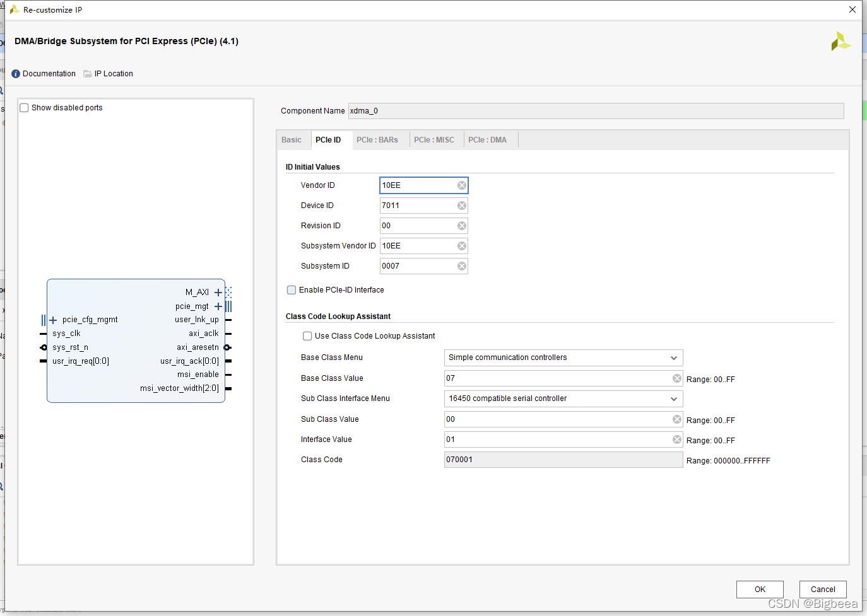Clear the Subsystem Vendor ID value
The width and height of the screenshot is (867, 616).
[x=462, y=246]
